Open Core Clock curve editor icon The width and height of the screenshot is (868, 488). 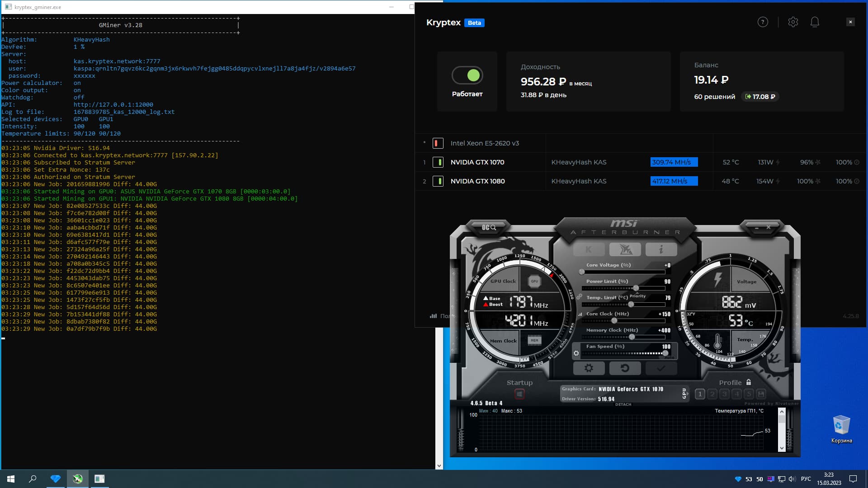click(580, 314)
